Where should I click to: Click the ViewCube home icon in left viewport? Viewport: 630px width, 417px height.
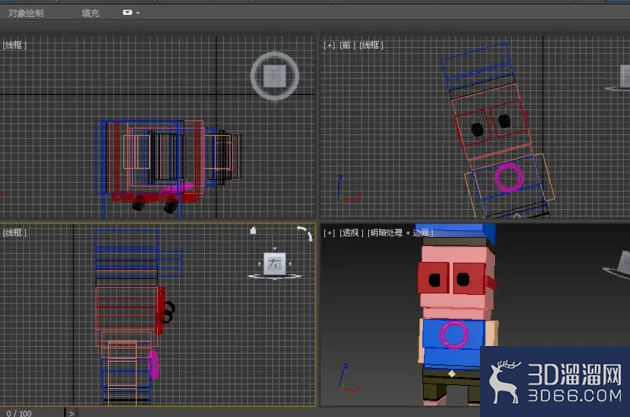point(253,231)
